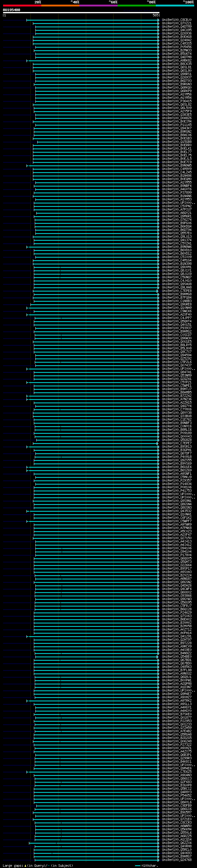
Task: Select the query label AU195400
Action: tap(11, 10)
